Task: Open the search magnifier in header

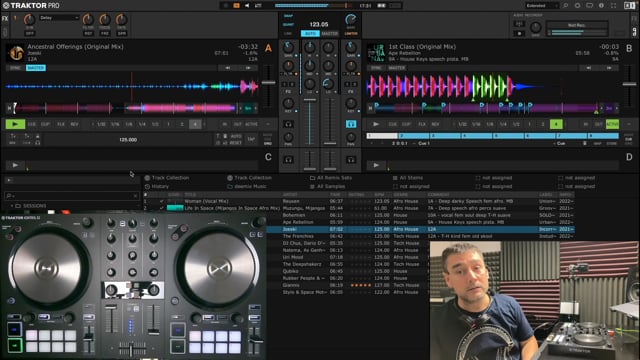Action: [565, 6]
